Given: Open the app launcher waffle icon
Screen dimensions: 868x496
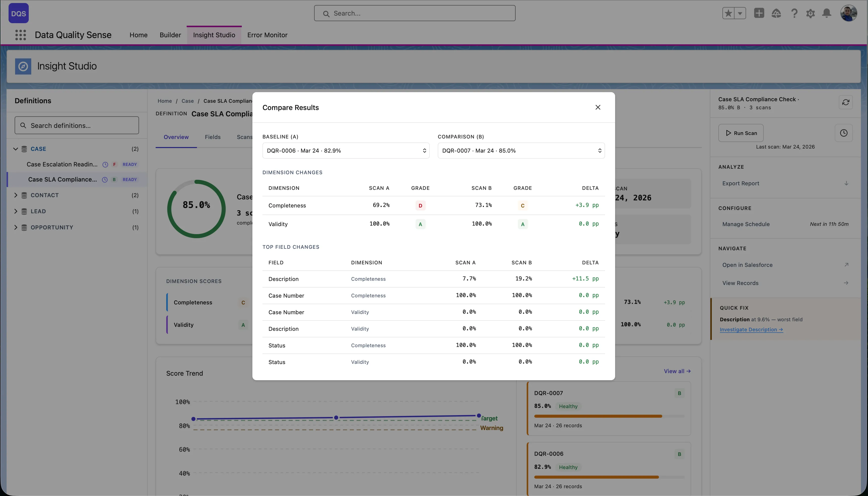Looking at the screenshot, I should (x=20, y=35).
